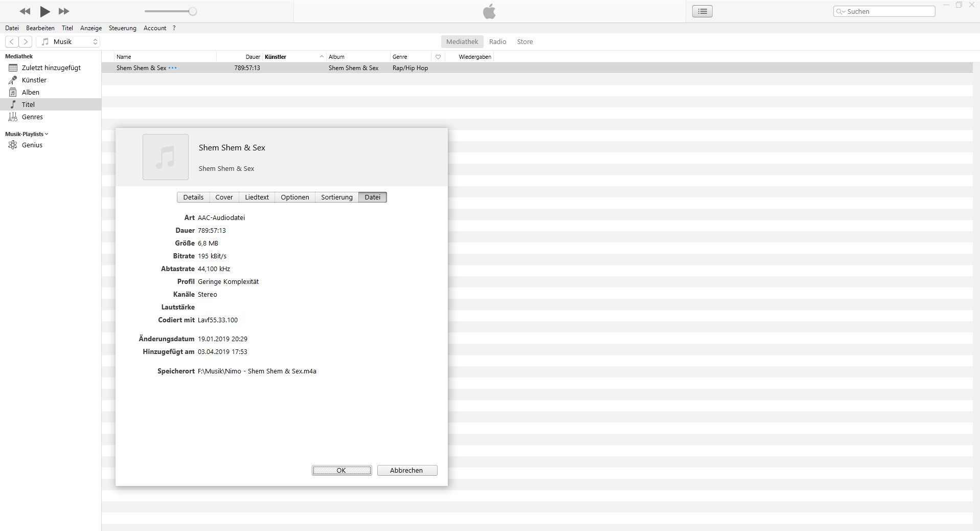Viewport: 980px width, 531px height.
Task: Open the three-dot options for Shem Shem & Sex
Action: pyautogui.click(x=173, y=68)
